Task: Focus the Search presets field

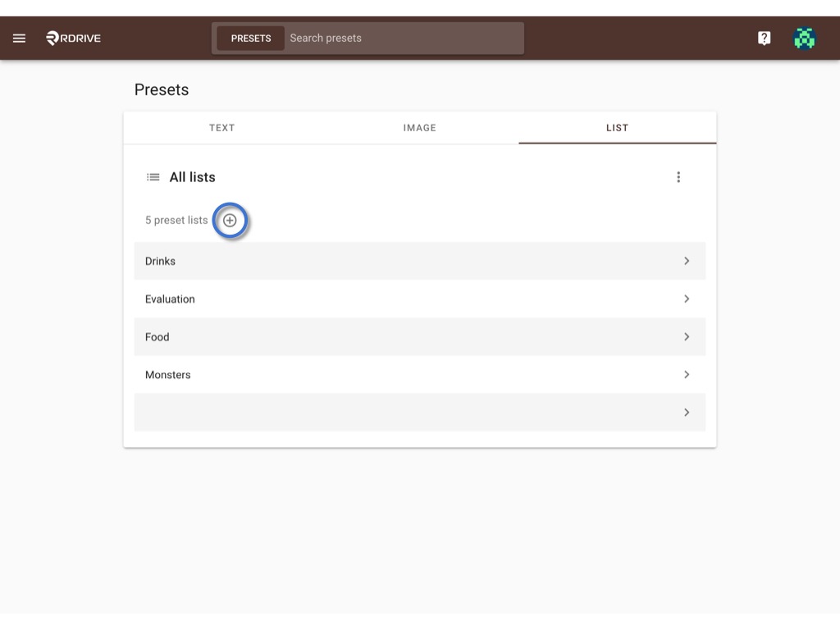Action: tap(404, 39)
